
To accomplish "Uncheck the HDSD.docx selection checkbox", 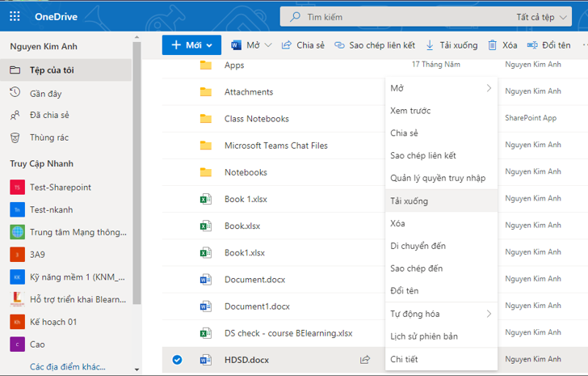I will point(178,360).
